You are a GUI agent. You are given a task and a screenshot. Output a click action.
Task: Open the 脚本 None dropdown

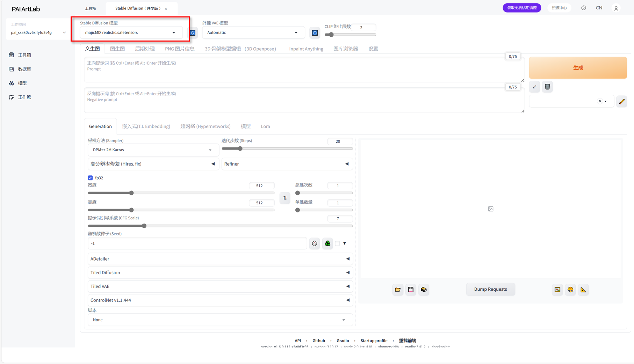coord(220,320)
